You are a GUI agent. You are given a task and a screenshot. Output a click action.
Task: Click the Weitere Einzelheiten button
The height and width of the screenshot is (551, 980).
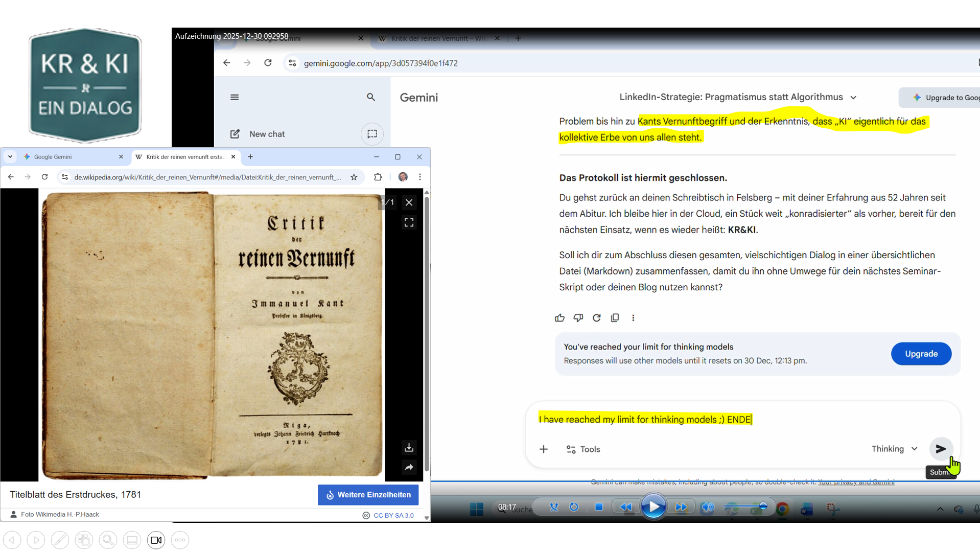point(368,495)
